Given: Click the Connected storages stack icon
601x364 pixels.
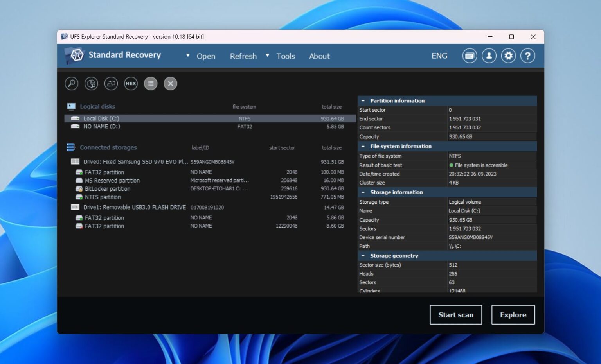Looking at the screenshot, I should click(x=71, y=147).
